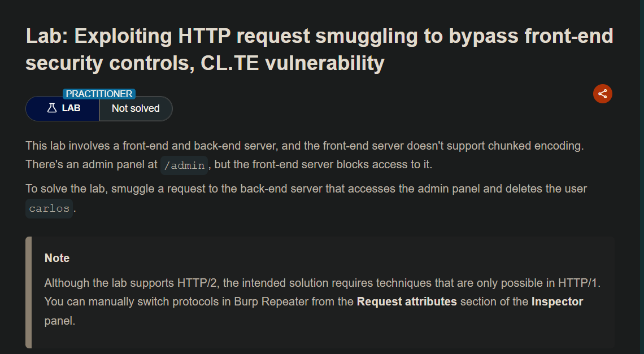Click the Note heading
The image size is (644, 354).
click(x=57, y=258)
